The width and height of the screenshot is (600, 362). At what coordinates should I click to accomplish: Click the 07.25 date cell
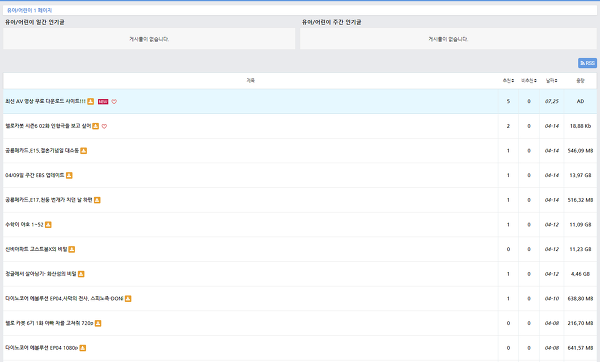551,101
